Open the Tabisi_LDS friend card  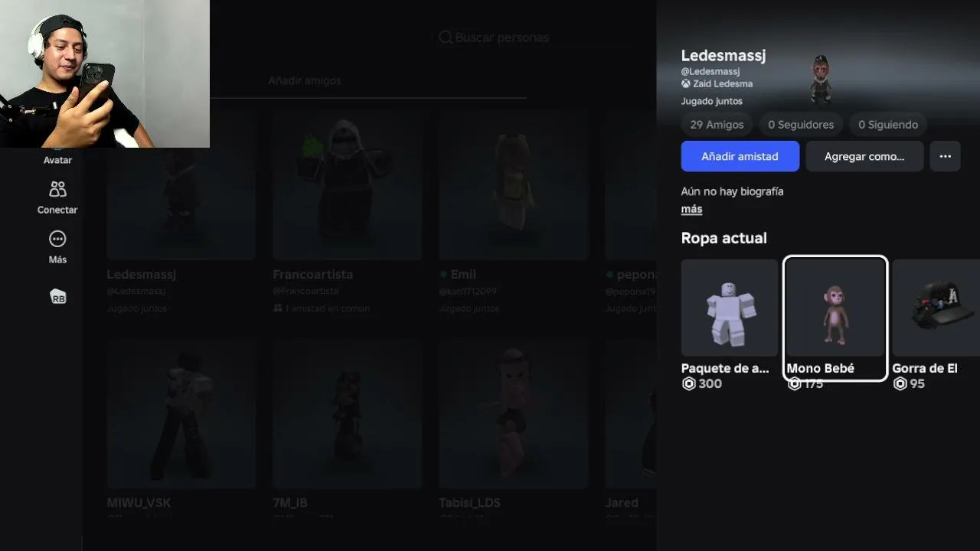(x=513, y=429)
